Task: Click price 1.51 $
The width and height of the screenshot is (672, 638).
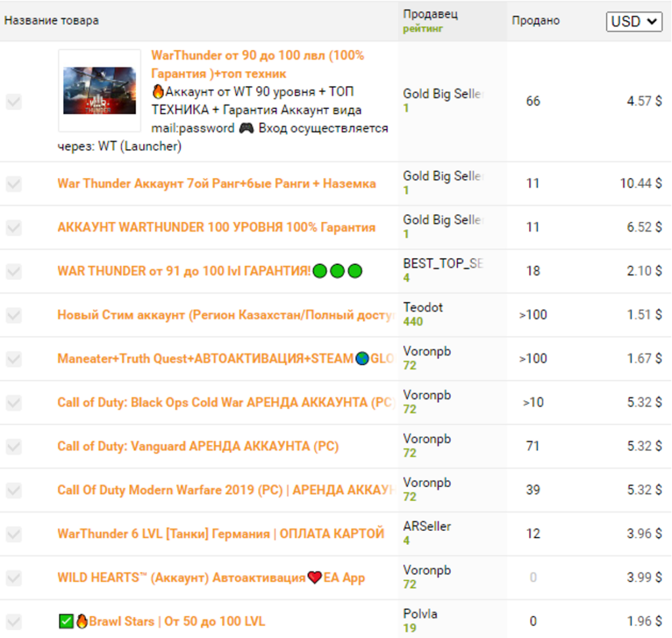Action: (x=644, y=314)
